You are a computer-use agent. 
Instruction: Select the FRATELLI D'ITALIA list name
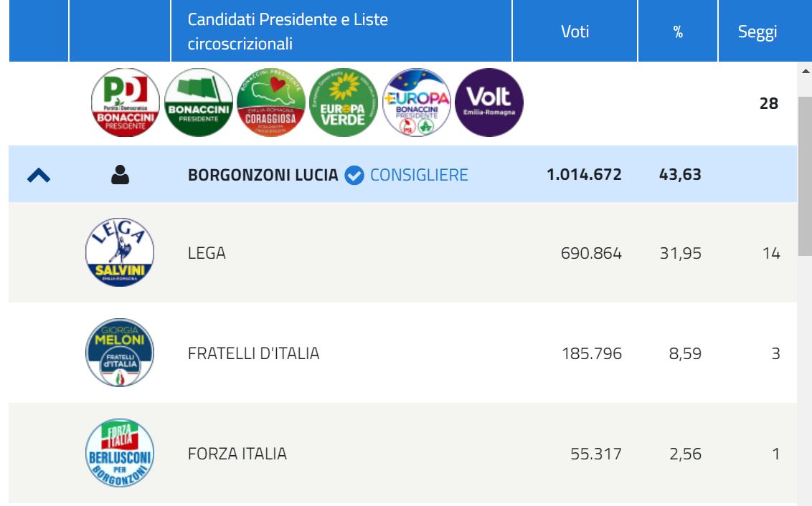[x=254, y=353]
